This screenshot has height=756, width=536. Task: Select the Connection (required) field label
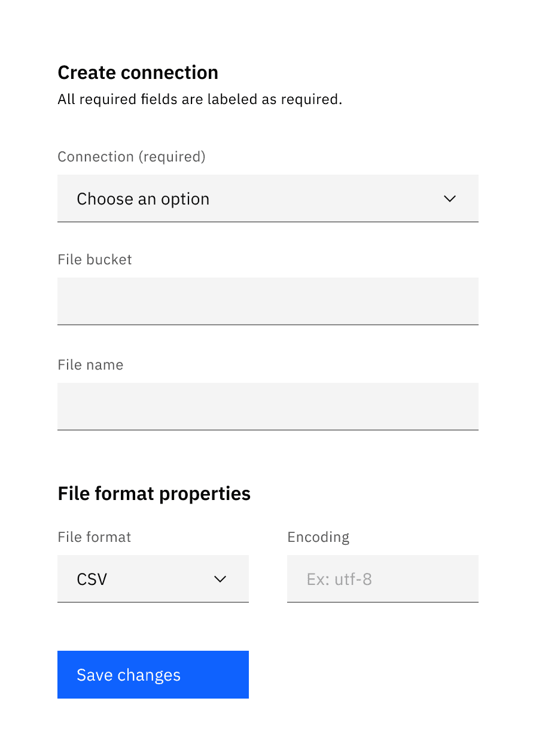pyautogui.click(x=131, y=157)
